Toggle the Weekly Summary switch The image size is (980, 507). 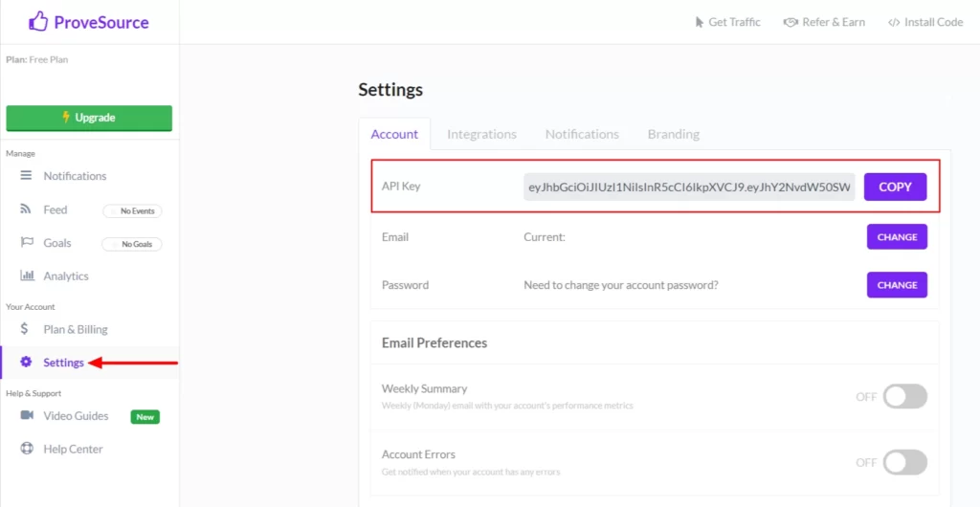click(x=905, y=396)
